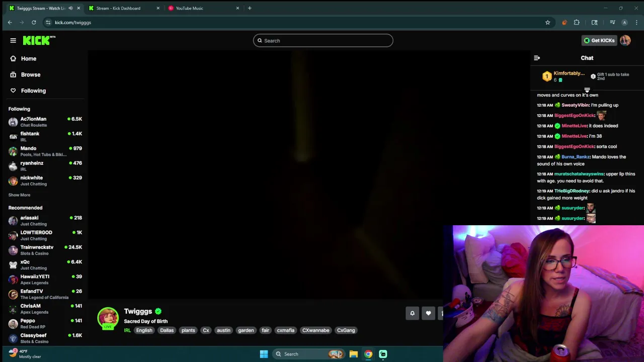Screen dimensions: 644x362
Task: Open File Explorer from taskbar
Action: pos(354,354)
